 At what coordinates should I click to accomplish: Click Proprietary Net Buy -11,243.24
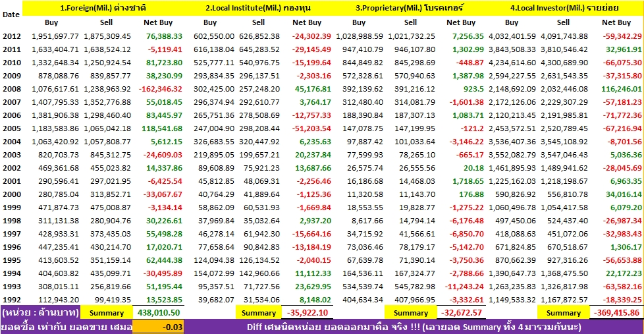click(x=464, y=287)
